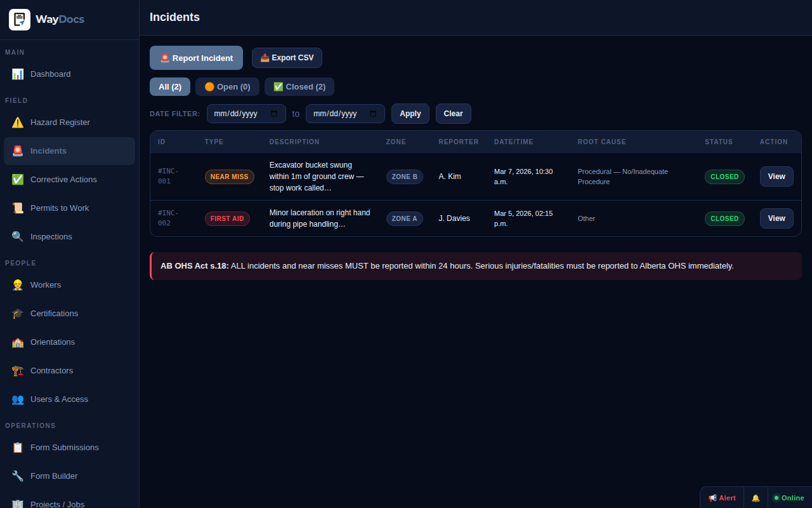Screen dimensions: 812x508
Task: Click the NEAR MISS type badge
Action: point(230,177)
